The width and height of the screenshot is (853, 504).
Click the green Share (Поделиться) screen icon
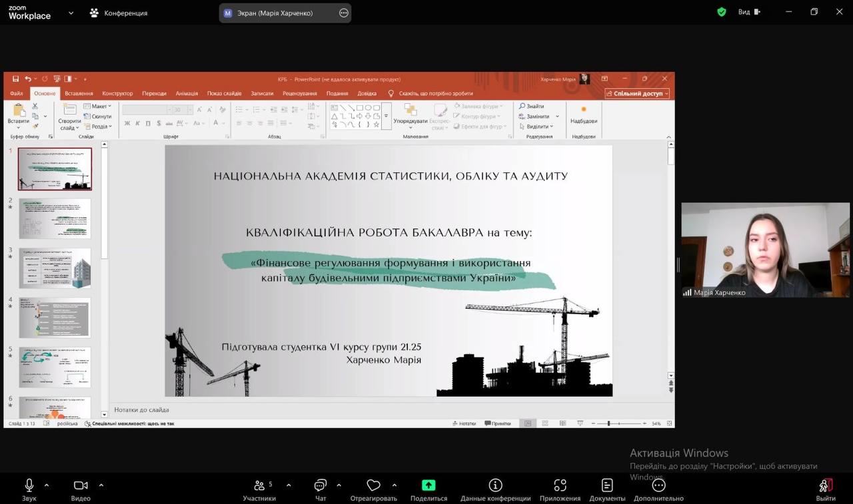[x=428, y=486]
